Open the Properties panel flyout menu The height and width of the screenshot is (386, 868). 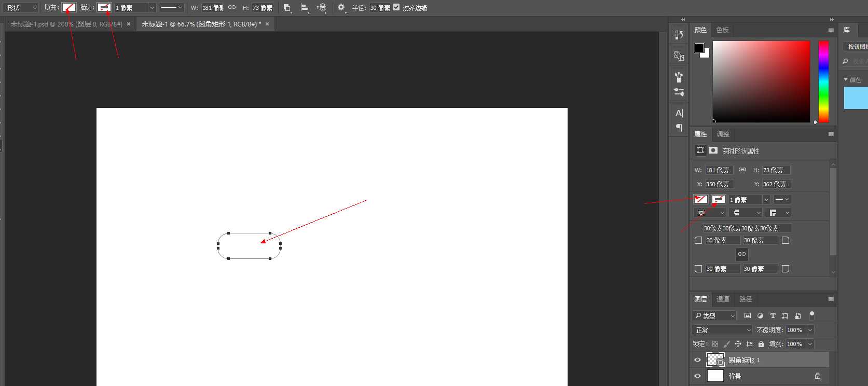pos(831,134)
